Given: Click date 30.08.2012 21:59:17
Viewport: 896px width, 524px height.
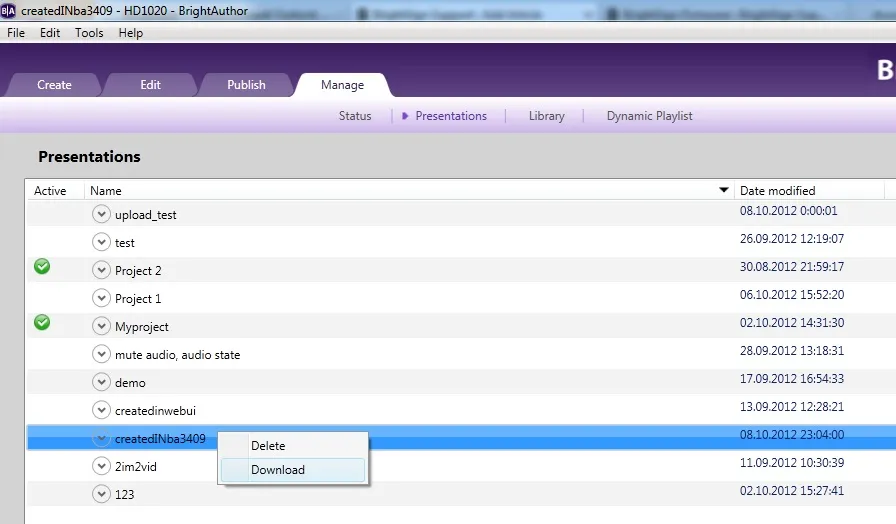Looking at the screenshot, I should (792, 266).
